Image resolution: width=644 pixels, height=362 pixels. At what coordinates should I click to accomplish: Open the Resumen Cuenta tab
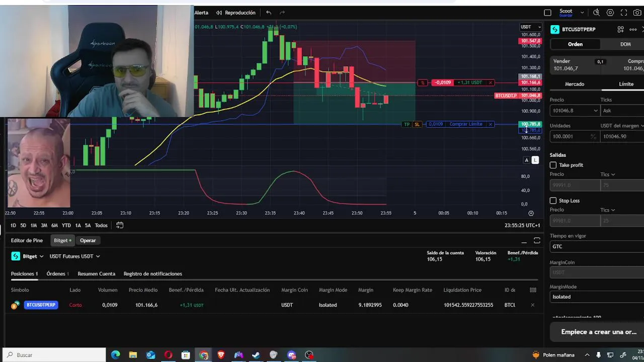click(96, 274)
